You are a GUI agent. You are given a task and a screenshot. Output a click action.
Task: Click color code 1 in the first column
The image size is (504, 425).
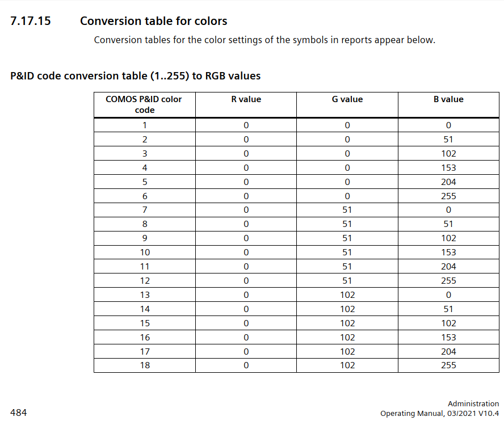(x=145, y=125)
